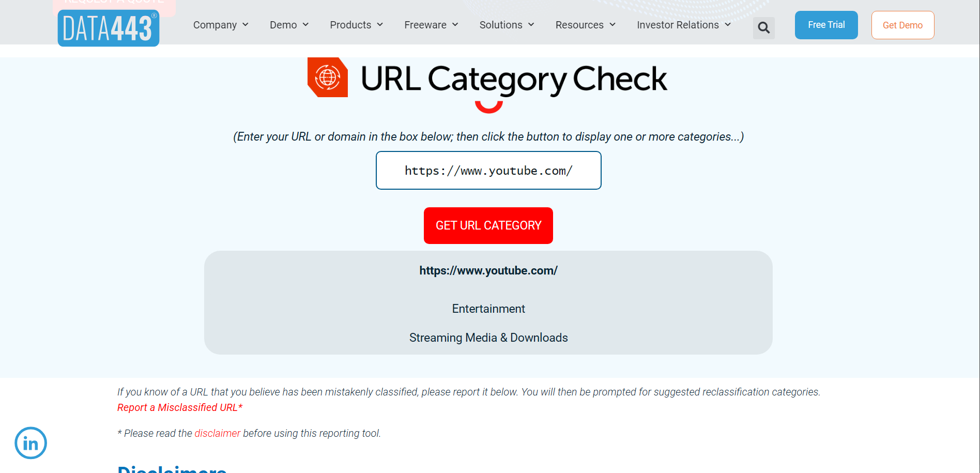
Task: Open the Investor Relations menu
Action: pyautogui.click(x=684, y=25)
